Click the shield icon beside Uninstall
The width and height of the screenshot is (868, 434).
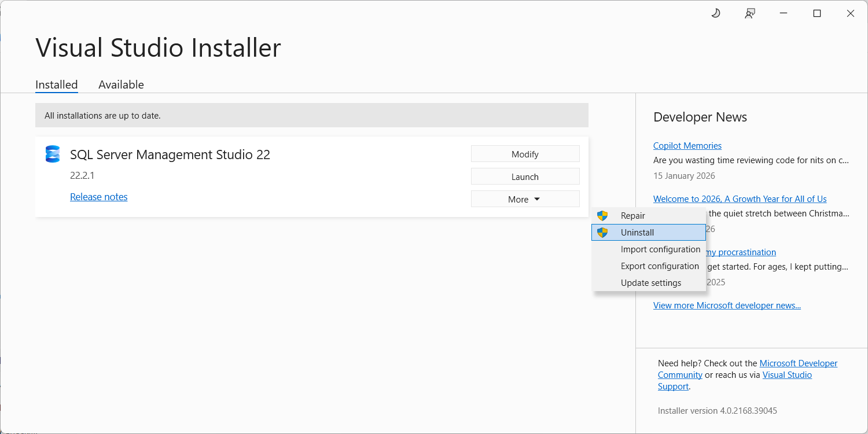[602, 233]
